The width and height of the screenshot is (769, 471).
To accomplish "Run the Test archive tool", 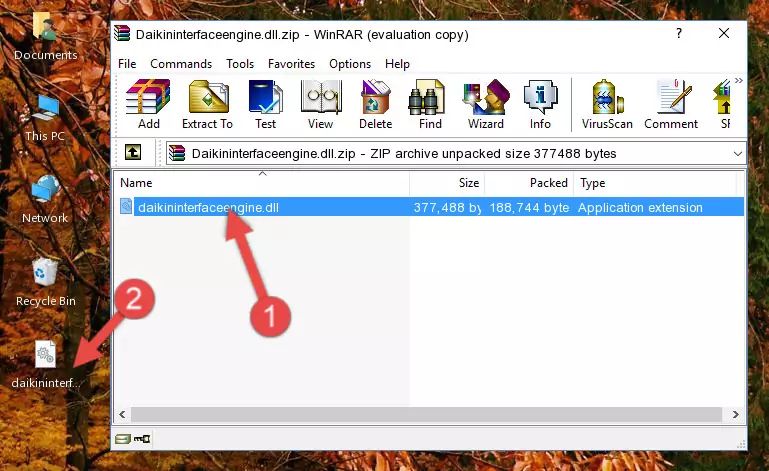I will click(265, 105).
